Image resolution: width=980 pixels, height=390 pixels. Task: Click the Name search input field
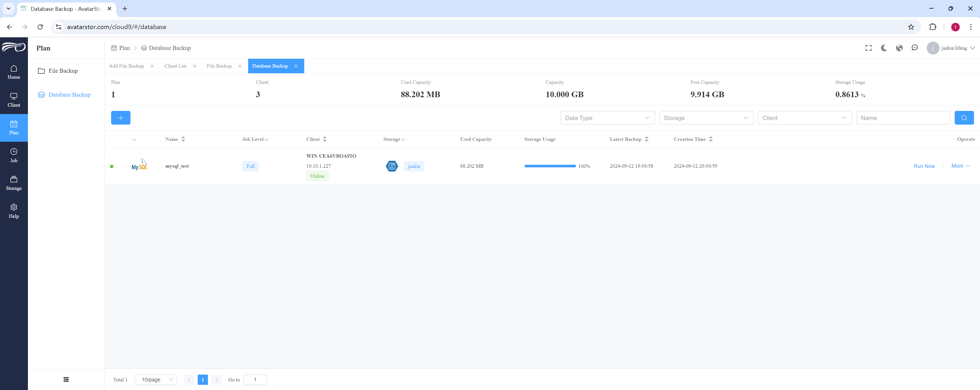pyautogui.click(x=903, y=118)
